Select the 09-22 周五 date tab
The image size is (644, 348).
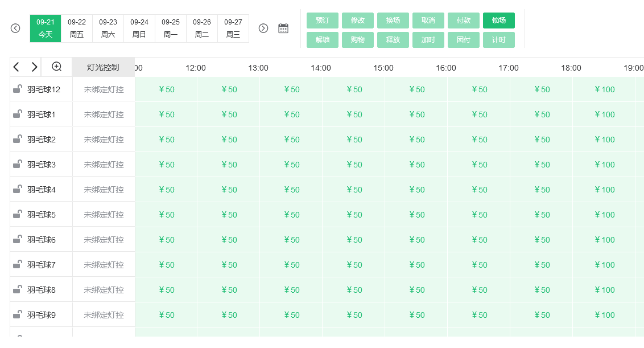77,28
